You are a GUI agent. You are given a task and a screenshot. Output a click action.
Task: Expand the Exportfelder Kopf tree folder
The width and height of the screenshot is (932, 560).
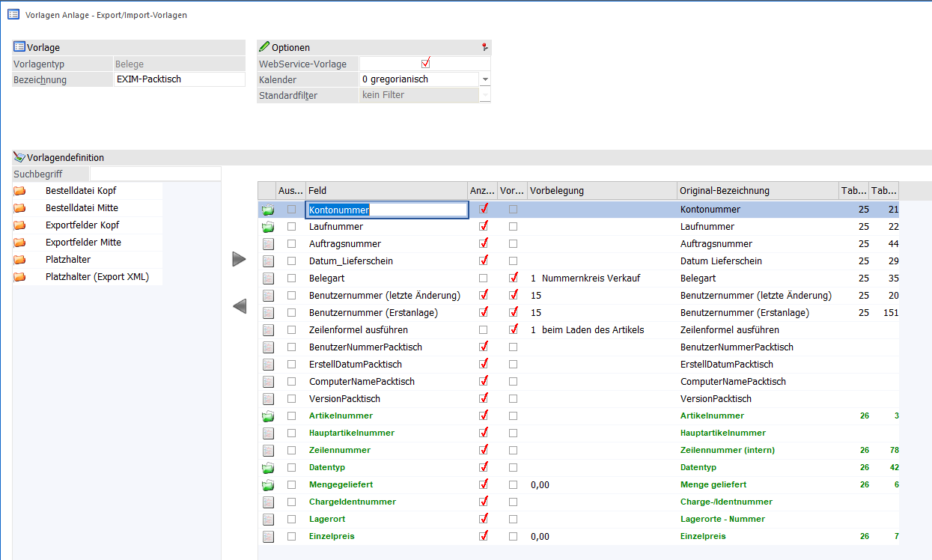click(x=19, y=225)
